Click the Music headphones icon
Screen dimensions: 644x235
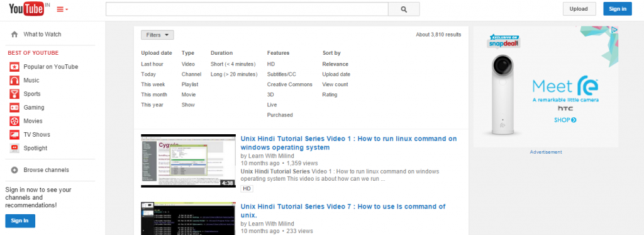14,80
